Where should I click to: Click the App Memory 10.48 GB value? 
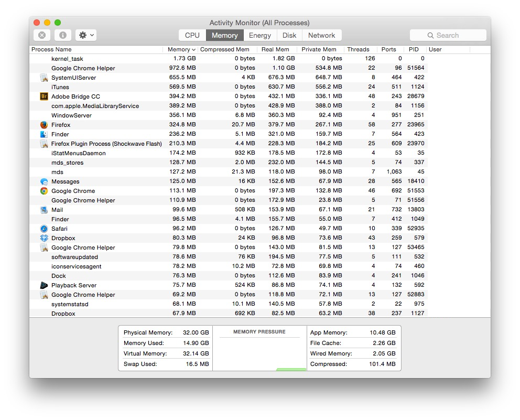pyautogui.click(x=382, y=332)
